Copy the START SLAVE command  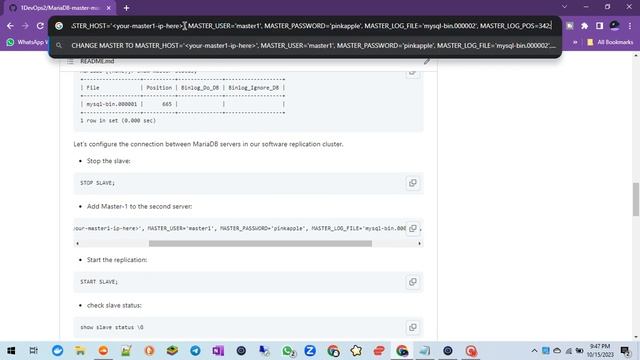click(x=413, y=282)
